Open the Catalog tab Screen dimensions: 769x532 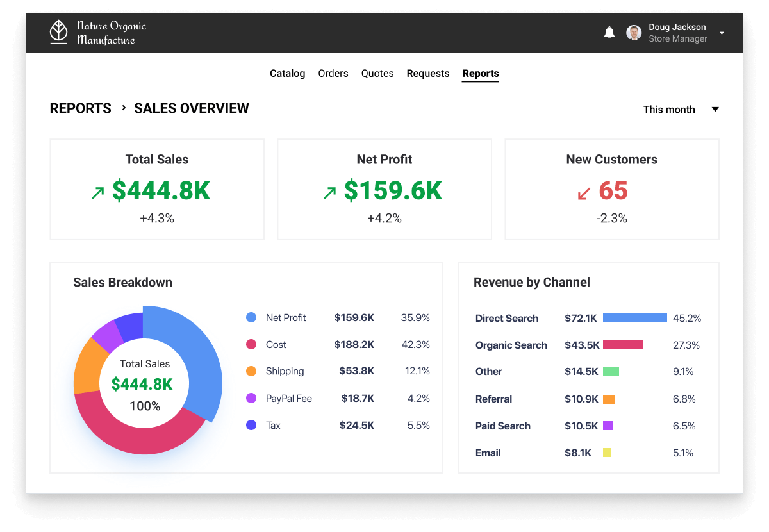click(287, 74)
